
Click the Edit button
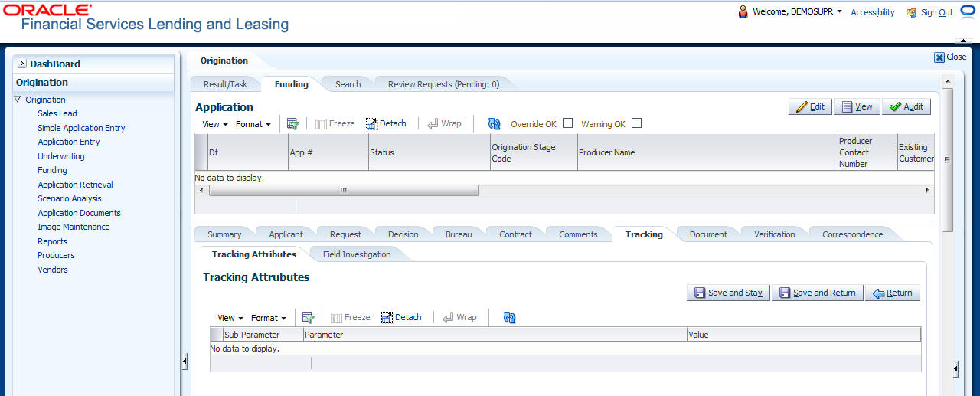(810, 107)
